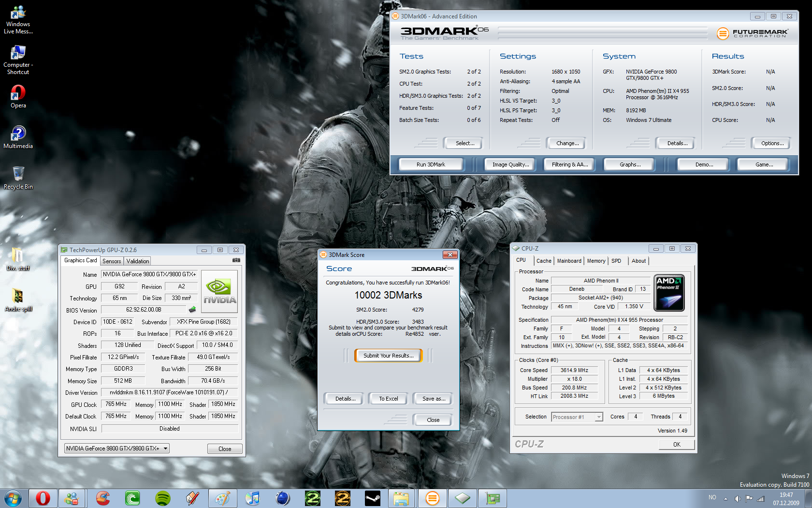This screenshot has height=508, width=812.
Task: Switch to 3DMark06 taskbar icon
Action: (x=432, y=498)
